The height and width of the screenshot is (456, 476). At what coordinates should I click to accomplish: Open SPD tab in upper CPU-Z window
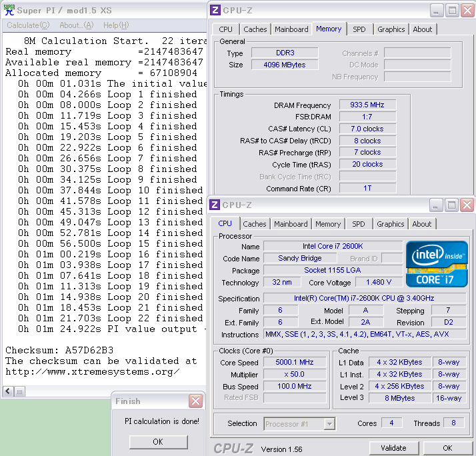click(x=359, y=29)
